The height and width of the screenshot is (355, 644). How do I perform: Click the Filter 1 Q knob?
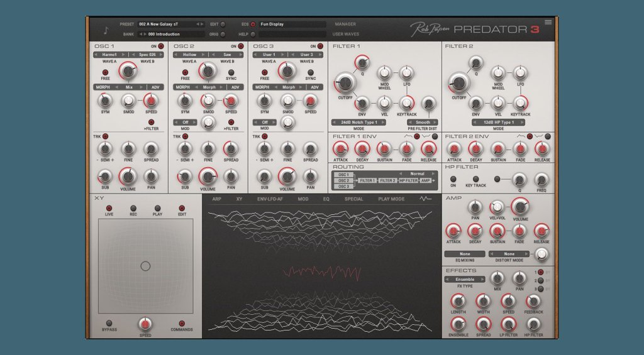tap(362, 63)
